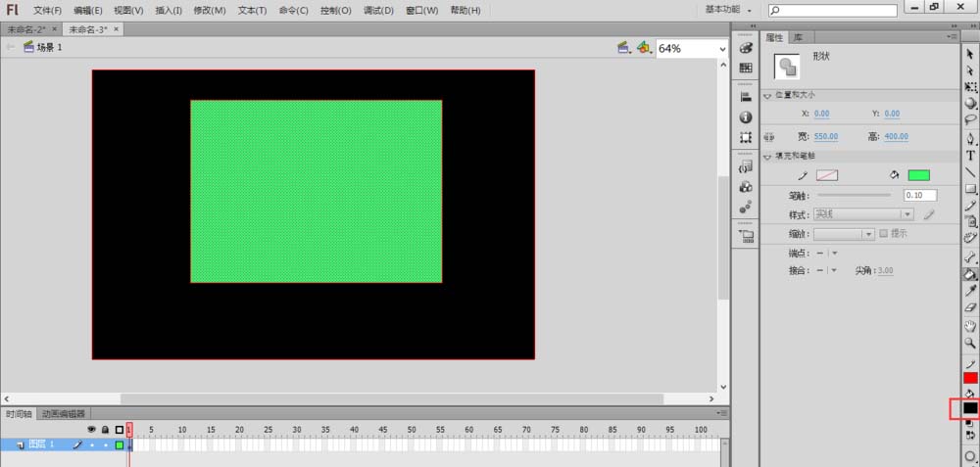Click the X 0.00 position value
This screenshot has width=980, height=467.
[x=822, y=114]
